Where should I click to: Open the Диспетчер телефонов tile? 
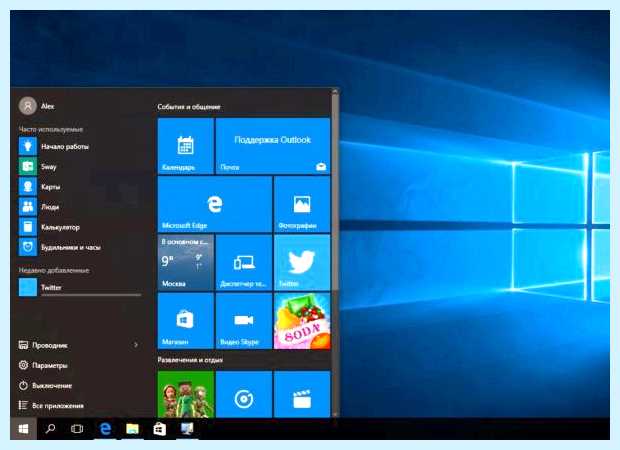244,262
